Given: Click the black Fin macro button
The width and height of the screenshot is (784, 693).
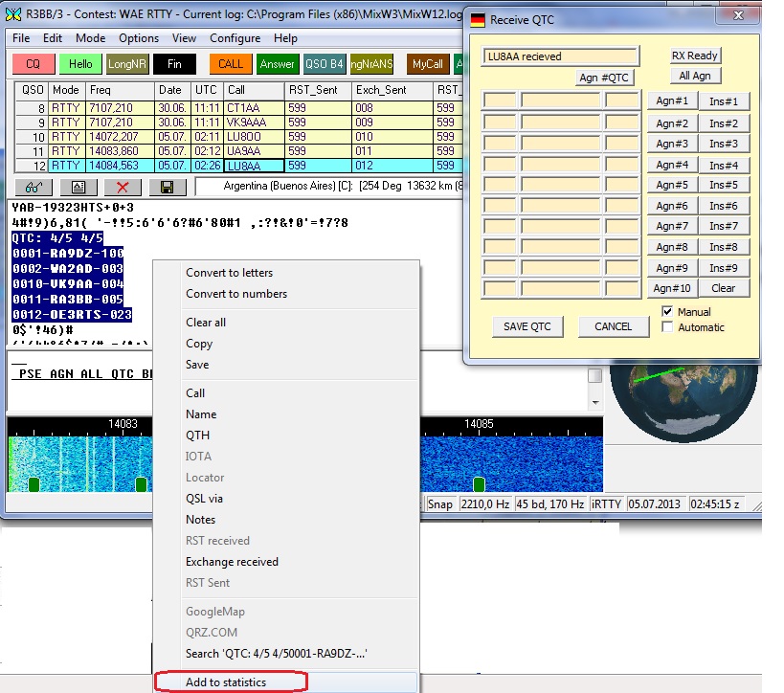Looking at the screenshot, I should (174, 64).
